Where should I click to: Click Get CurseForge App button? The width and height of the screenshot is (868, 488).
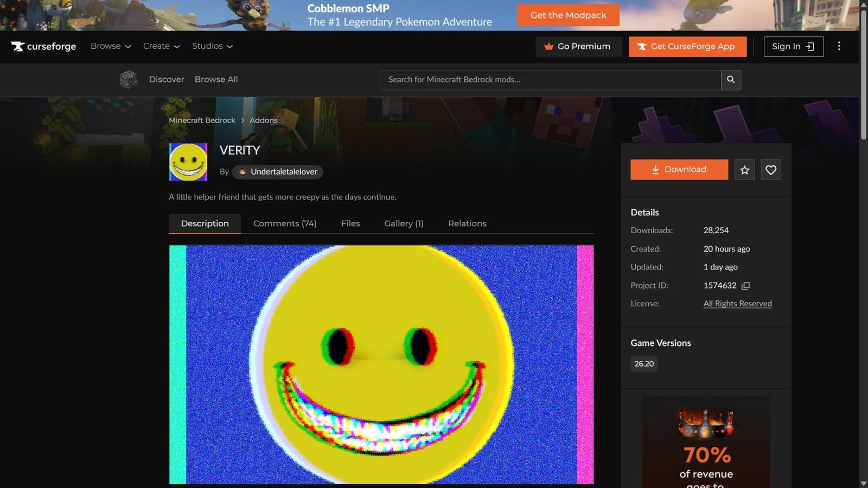pyautogui.click(x=687, y=47)
